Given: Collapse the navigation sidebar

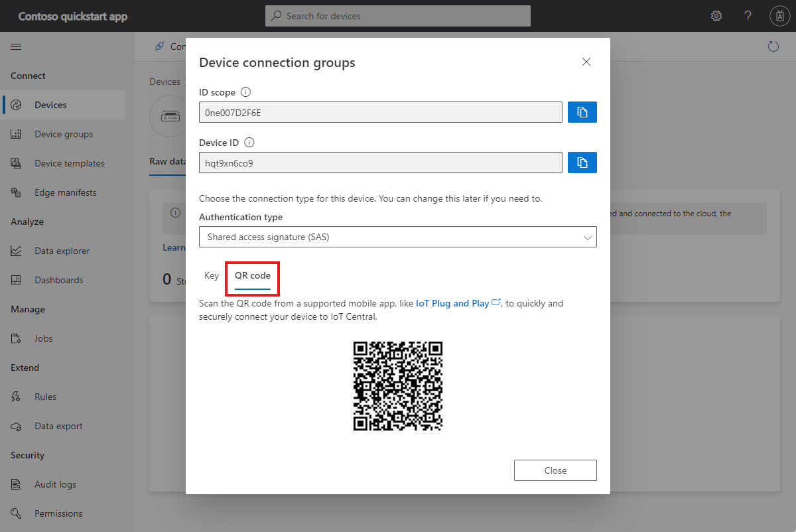Looking at the screenshot, I should pos(16,46).
